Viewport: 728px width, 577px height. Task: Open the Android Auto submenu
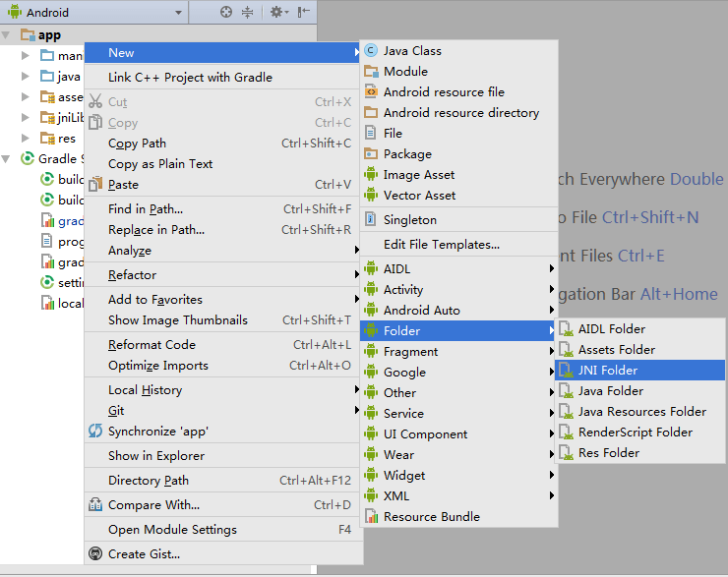tap(458, 311)
